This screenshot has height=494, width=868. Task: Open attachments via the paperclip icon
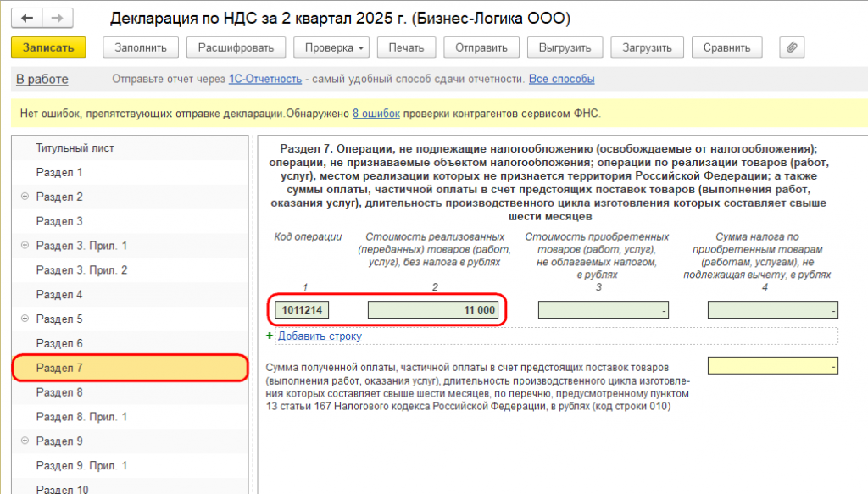[792, 47]
